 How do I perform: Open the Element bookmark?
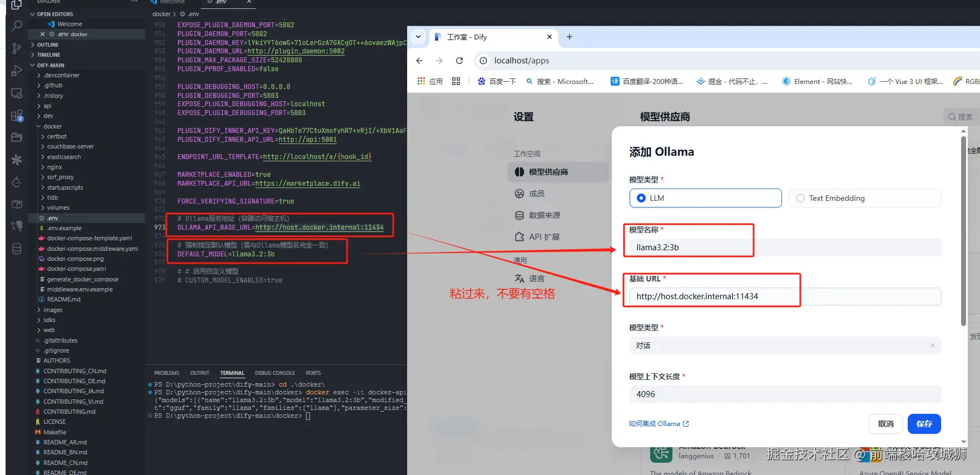[x=817, y=81]
